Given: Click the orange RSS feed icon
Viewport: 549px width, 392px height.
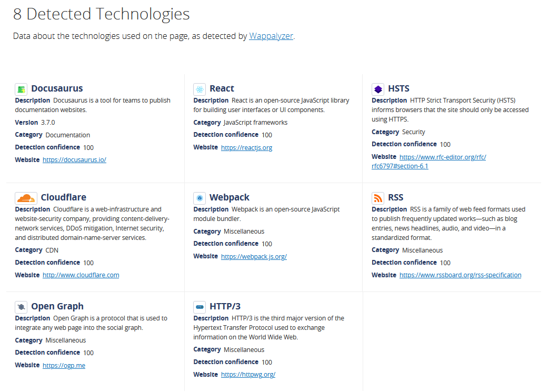Looking at the screenshot, I should 378,198.
